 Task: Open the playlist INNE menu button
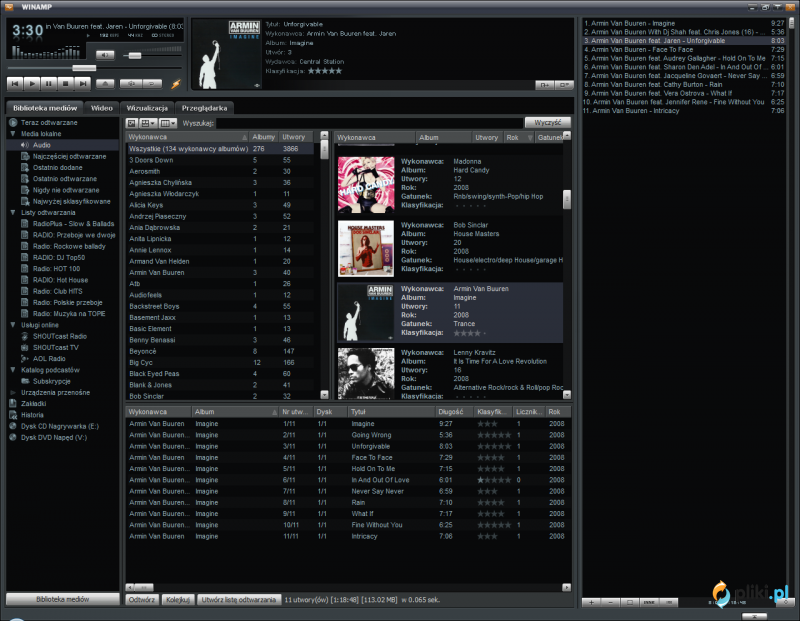(649, 602)
